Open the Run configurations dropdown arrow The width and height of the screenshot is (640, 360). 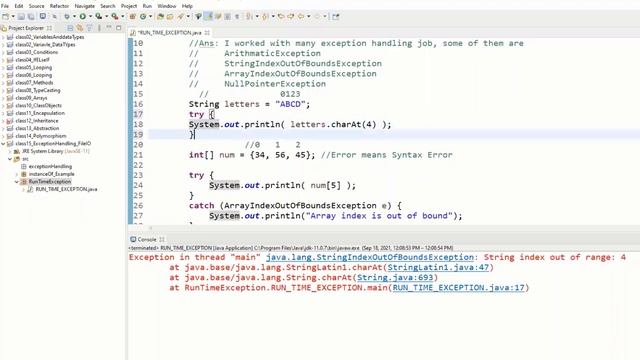coord(90,16)
